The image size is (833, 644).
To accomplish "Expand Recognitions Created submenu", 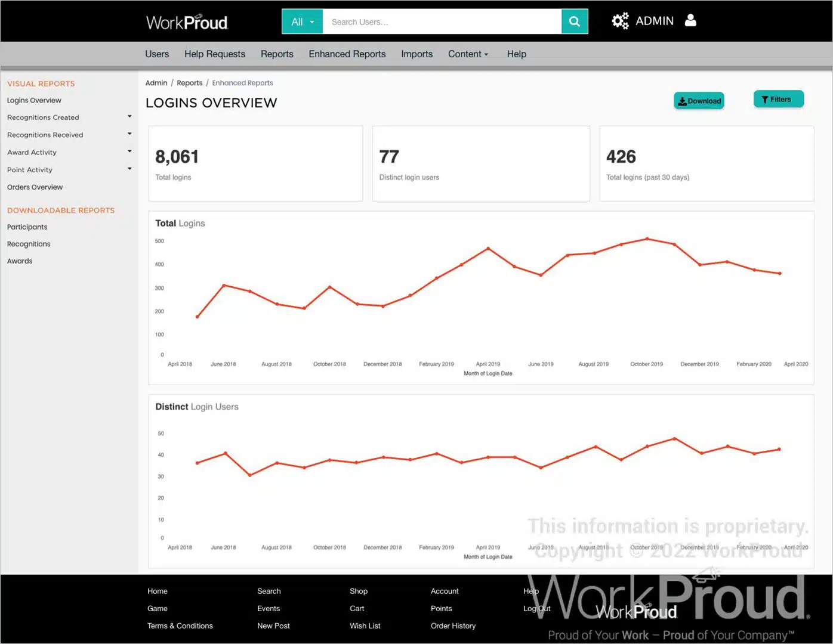I will tap(129, 117).
